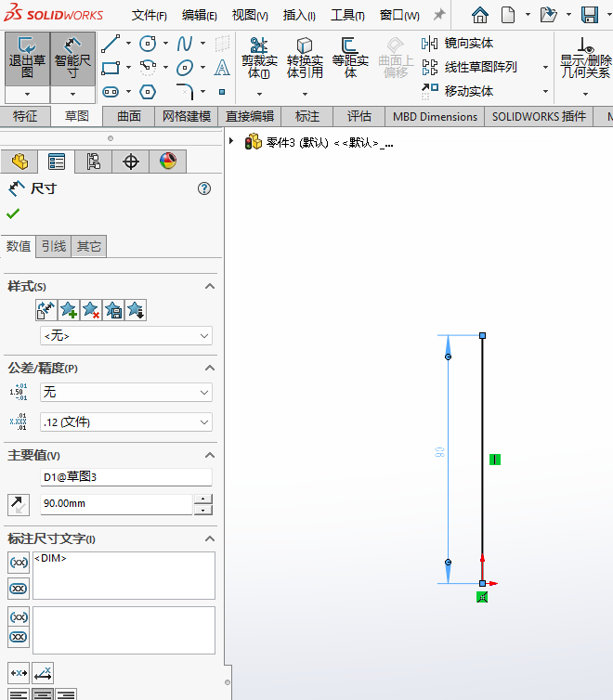Open the 窗口(W) menu
Screen dimensions: 613x700
coord(399,15)
